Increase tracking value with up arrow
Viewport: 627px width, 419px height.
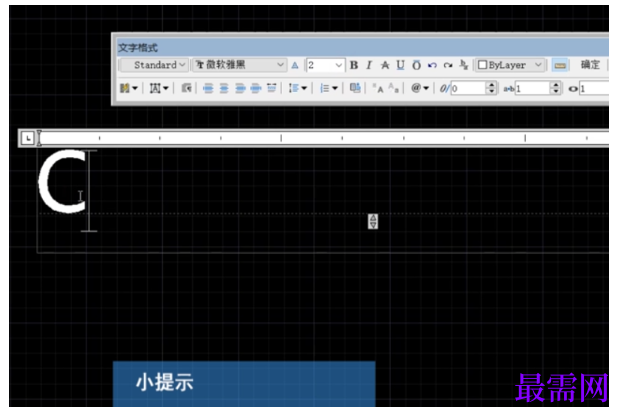point(555,85)
